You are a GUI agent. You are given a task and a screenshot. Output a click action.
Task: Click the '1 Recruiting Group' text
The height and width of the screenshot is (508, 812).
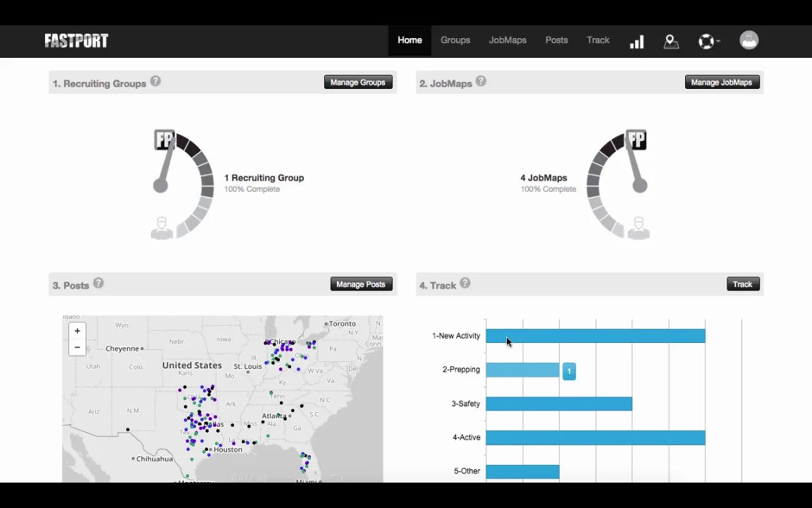[264, 178]
